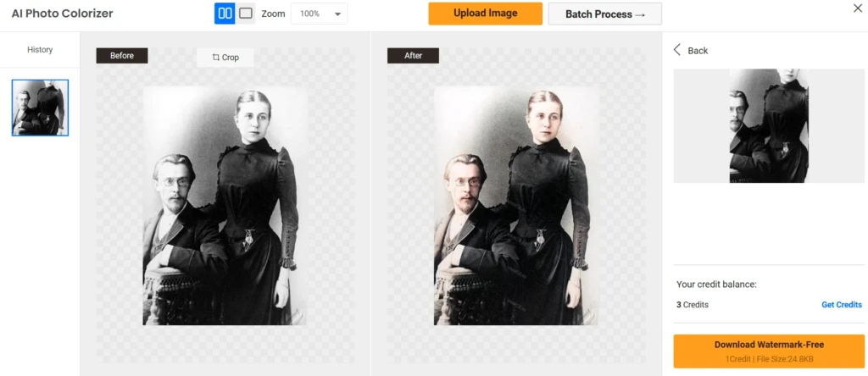Click the AI Photo Colorizer title
Viewport: 868px width, 376px height.
tap(63, 14)
